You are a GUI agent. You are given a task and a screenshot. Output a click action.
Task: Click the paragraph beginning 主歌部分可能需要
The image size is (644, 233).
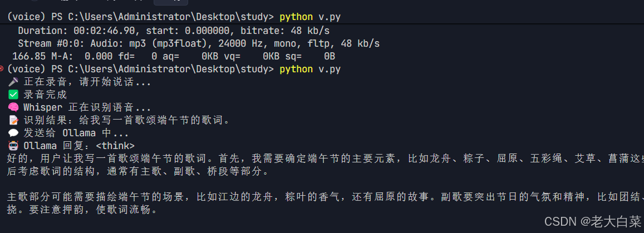point(323,197)
